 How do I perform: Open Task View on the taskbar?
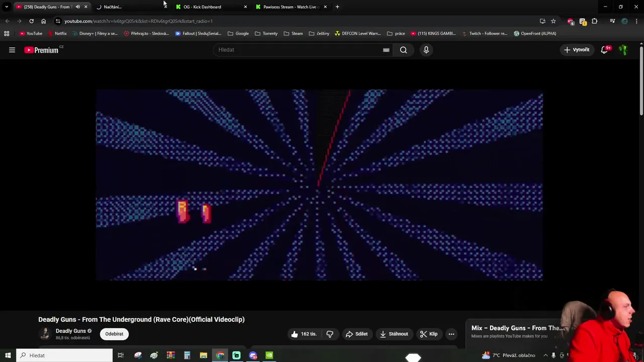(x=121, y=355)
